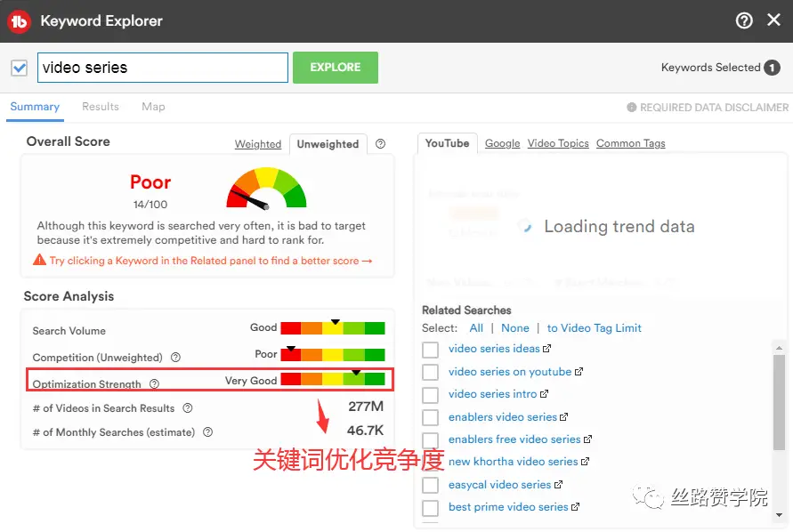The height and width of the screenshot is (532, 793).
Task: Select the Weighted score tab
Action: pyautogui.click(x=258, y=144)
